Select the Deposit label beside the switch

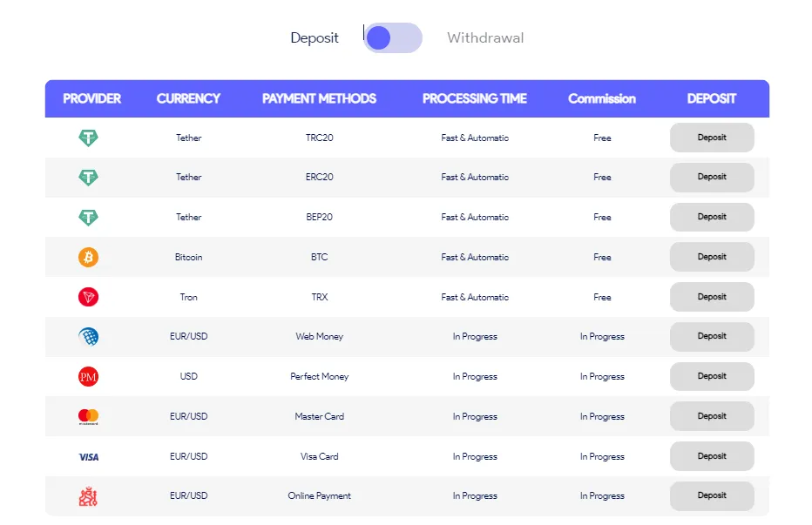point(315,38)
